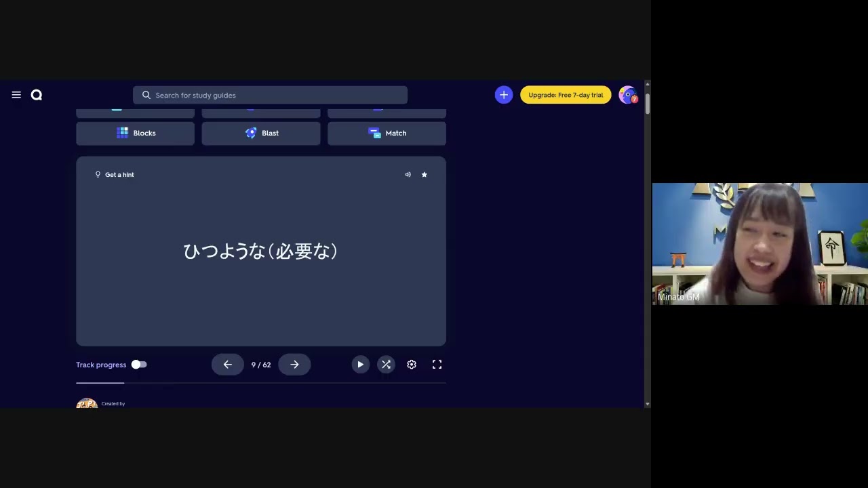This screenshot has width=868, height=488.
Task: Click scrollbar down arrow
Action: (648, 404)
